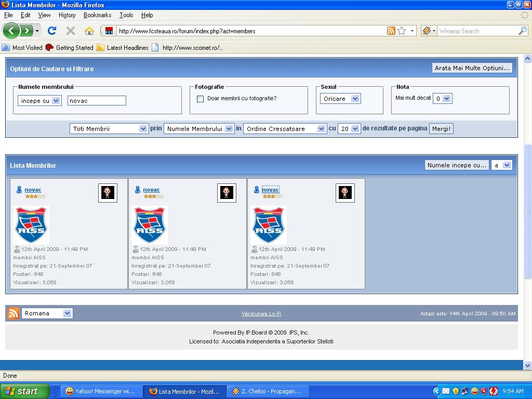Viewport: 532px width, 399px height.
Task: Click 'Arata Mai Multe Optiuni...' button
Action: pos(472,68)
